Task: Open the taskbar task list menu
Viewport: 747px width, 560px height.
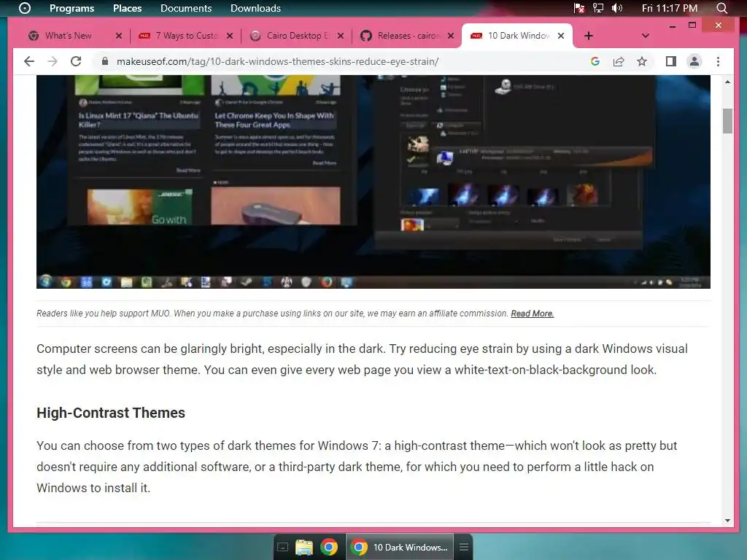Action: coord(464,547)
